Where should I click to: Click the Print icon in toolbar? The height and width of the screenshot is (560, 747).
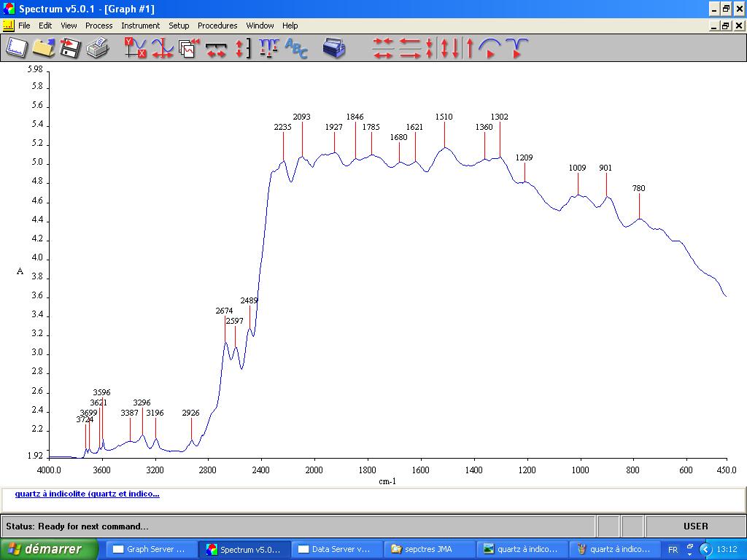tap(97, 48)
